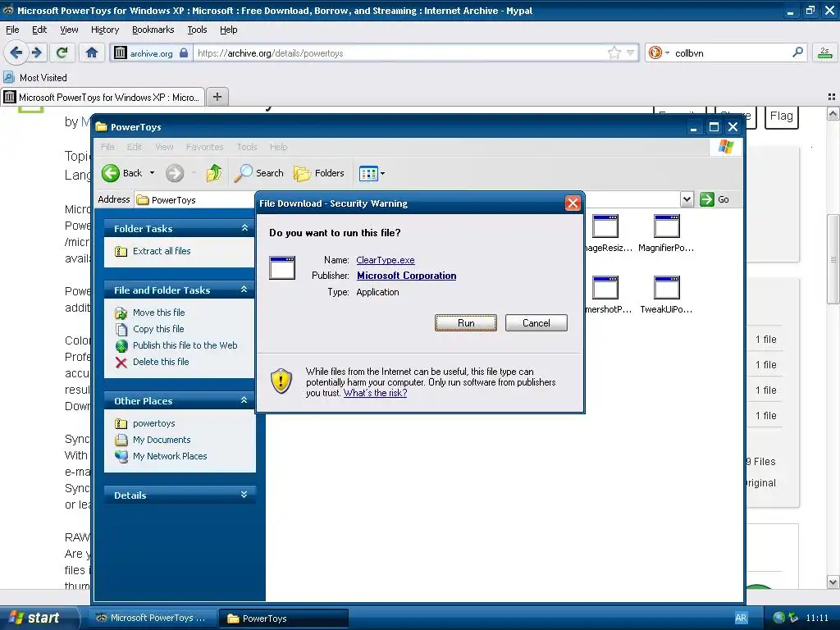The width and height of the screenshot is (840, 630).
Task: Close the Security Warning dialog with X
Action: 573,203
